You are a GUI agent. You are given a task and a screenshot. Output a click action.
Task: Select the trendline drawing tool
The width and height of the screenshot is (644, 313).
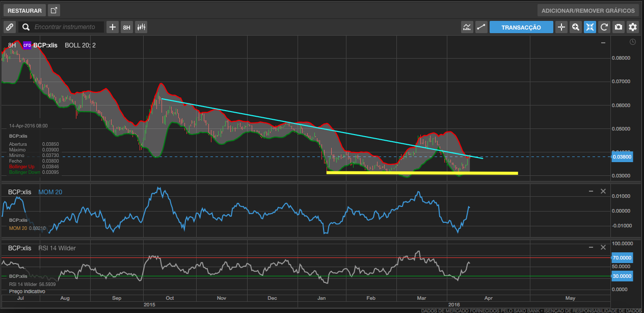(480, 27)
